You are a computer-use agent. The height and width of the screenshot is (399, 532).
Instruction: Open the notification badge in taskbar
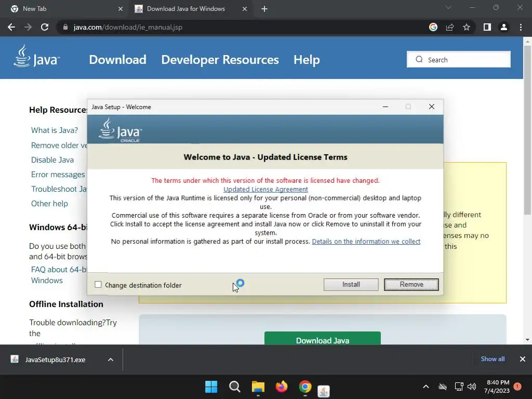pyautogui.click(x=517, y=387)
